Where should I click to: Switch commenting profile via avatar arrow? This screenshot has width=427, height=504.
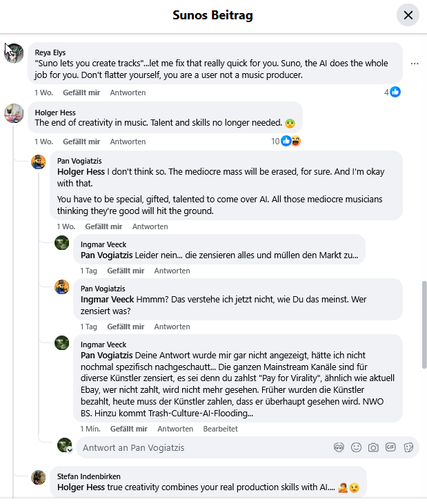tap(70, 449)
